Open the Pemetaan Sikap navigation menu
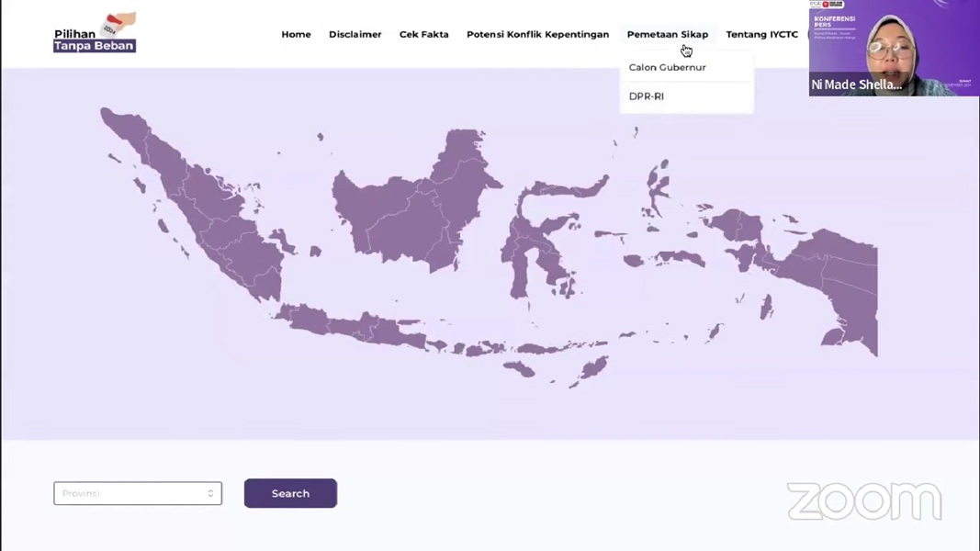This screenshot has width=980, height=551. [x=668, y=34]
